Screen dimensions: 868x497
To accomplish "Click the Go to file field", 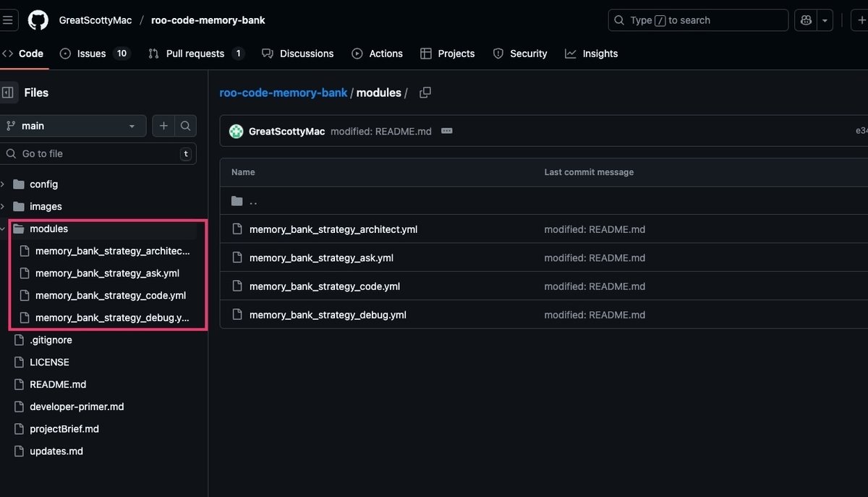I will click(x=98, y=153).
